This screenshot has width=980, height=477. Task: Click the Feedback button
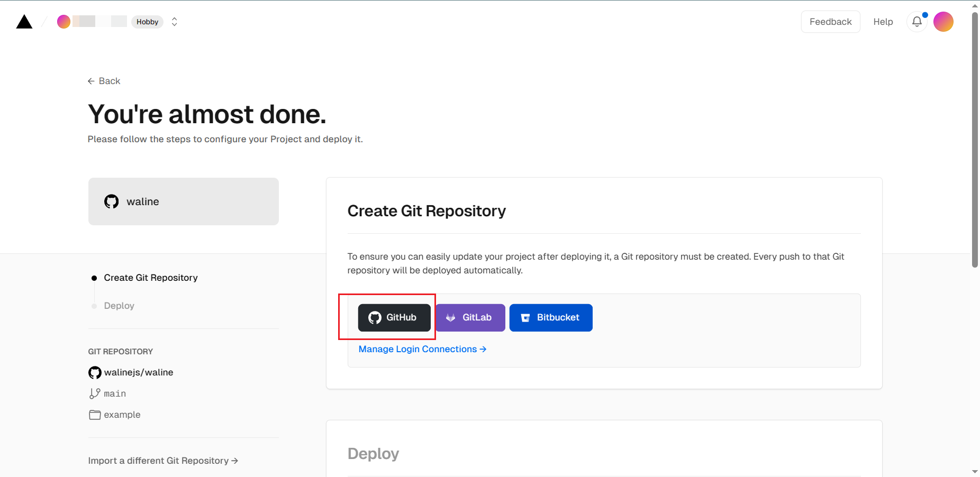(x=830, y=22)
